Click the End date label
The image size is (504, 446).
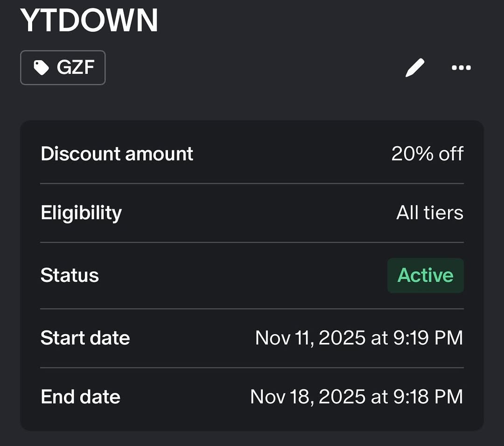(80, 397)
